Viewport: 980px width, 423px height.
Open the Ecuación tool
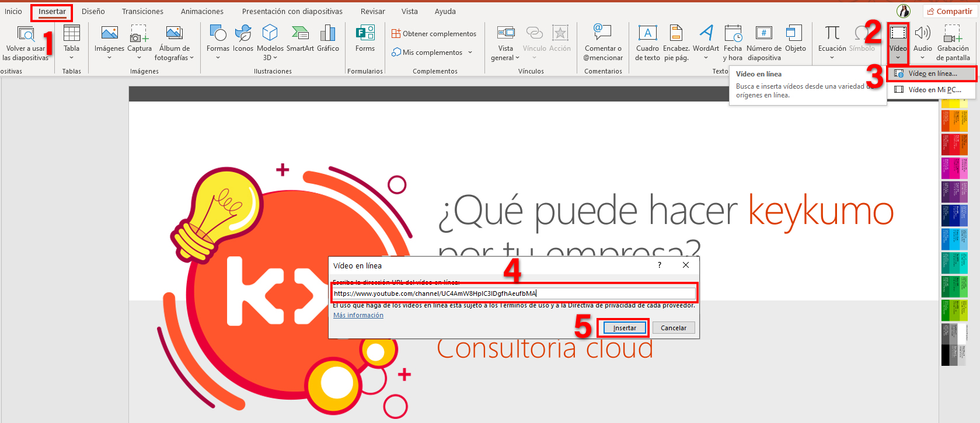click(x=832, y=42)
